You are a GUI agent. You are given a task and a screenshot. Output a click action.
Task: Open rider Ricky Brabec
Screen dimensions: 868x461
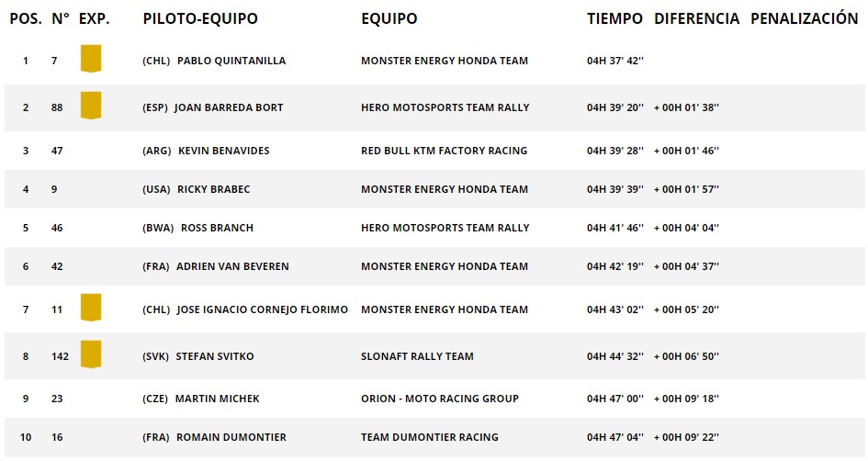214,189
